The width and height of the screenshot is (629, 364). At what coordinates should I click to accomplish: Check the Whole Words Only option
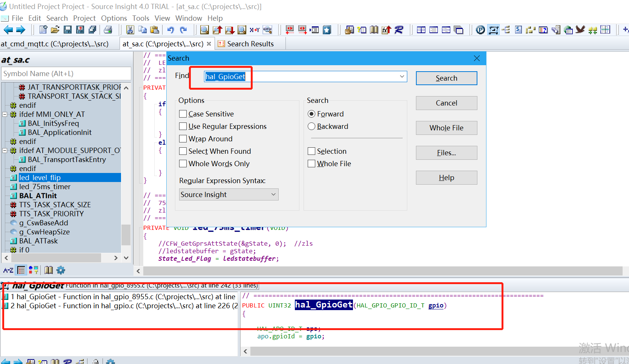pos(183,164)
